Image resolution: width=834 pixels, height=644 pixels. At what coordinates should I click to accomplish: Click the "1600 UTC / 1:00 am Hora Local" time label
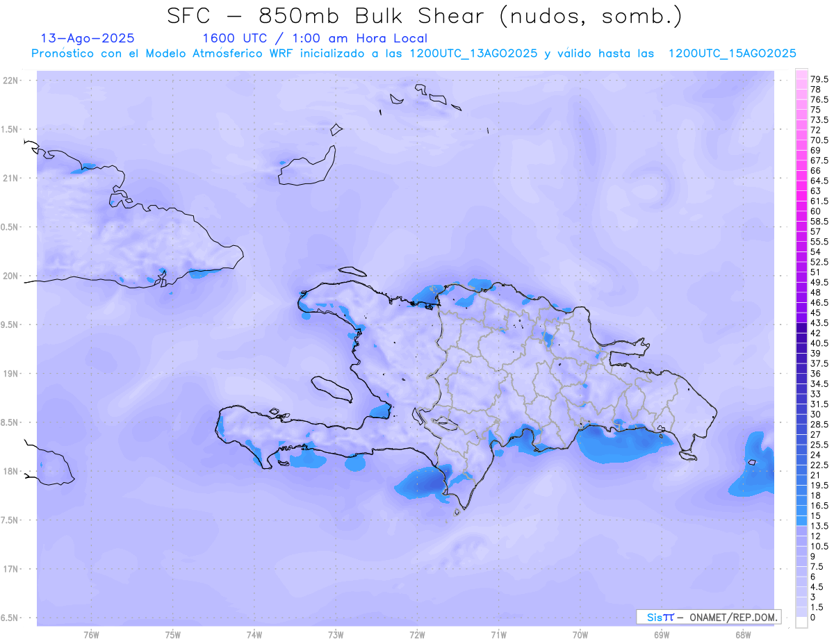click(x=315, y=38)
